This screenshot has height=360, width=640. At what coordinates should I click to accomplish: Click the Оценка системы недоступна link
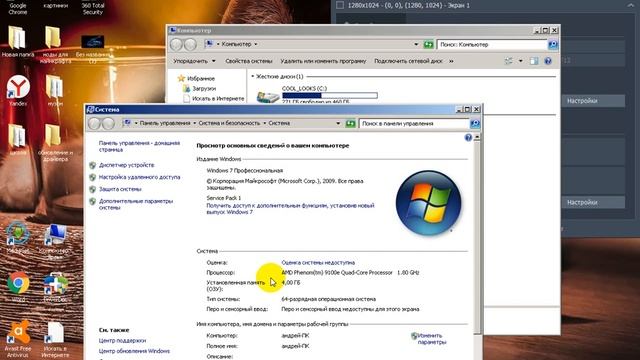[x=318, y=263]
